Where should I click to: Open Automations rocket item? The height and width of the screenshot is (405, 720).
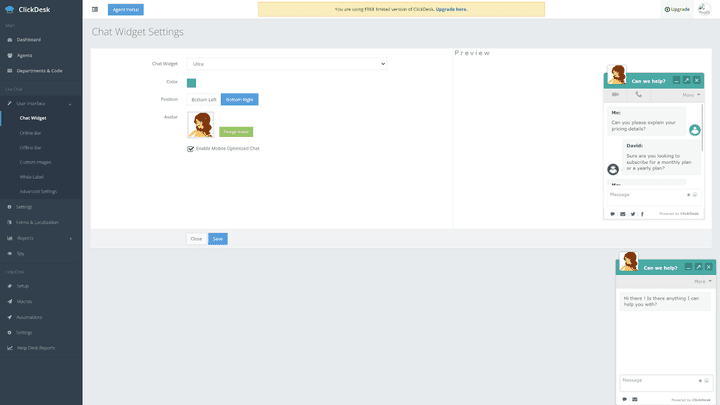[x=29, y=317]
